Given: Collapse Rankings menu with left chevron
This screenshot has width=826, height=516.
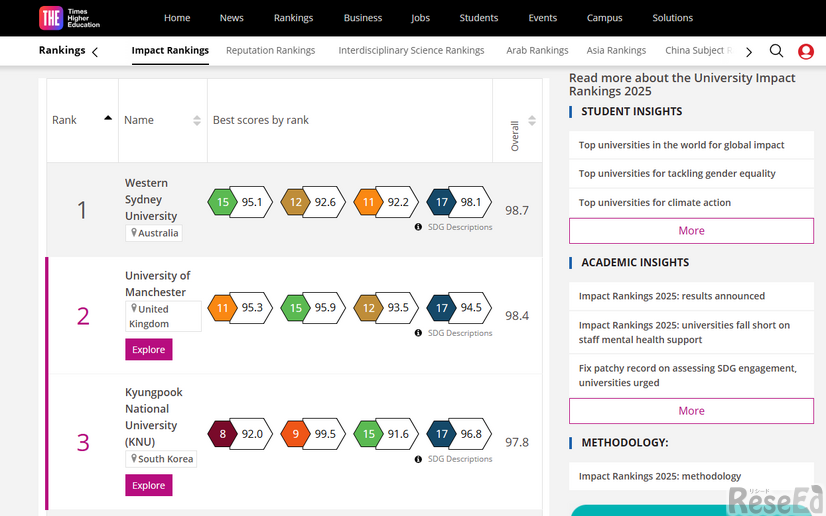Looking at the screenshot, I should tap(95, 52).
